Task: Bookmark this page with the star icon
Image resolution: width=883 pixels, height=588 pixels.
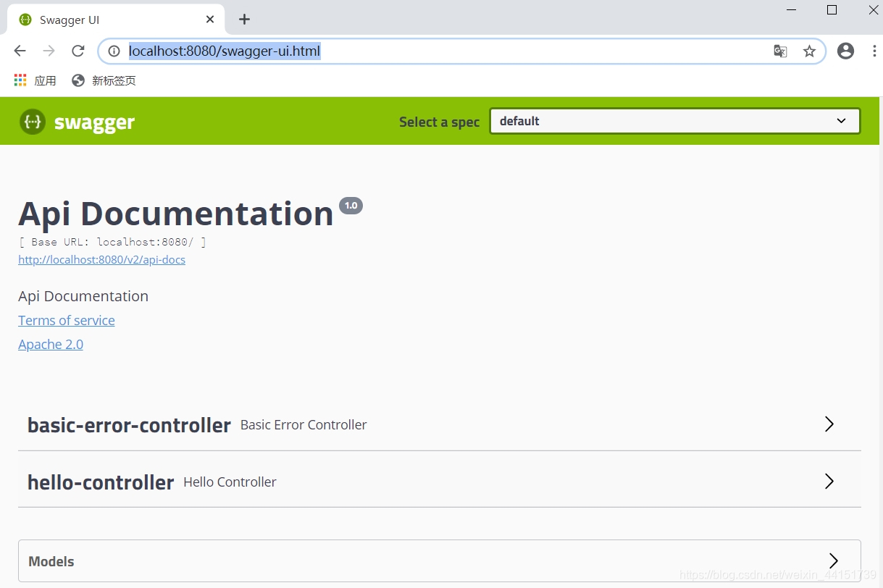Action: tap(809, 51)
